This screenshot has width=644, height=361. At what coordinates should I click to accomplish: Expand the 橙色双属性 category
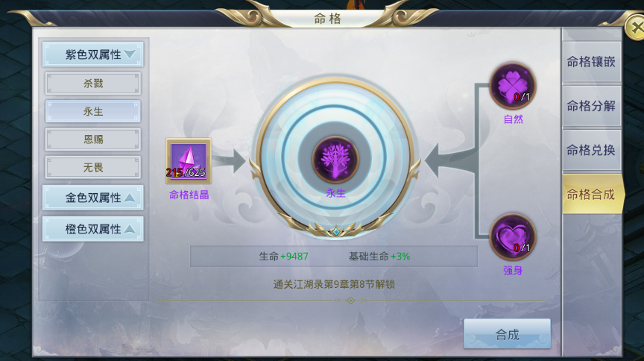tap(93, 229)
